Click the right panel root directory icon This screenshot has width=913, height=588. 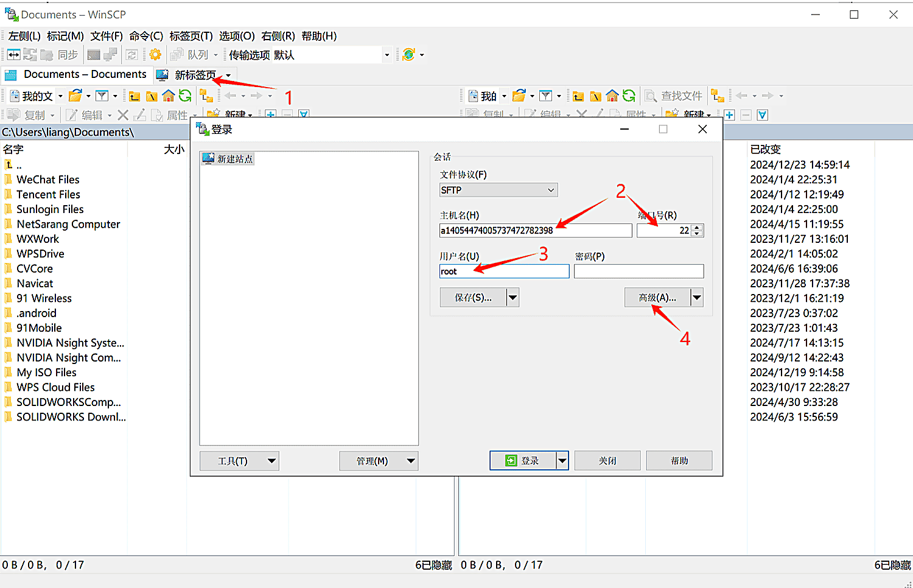[595, 96]
